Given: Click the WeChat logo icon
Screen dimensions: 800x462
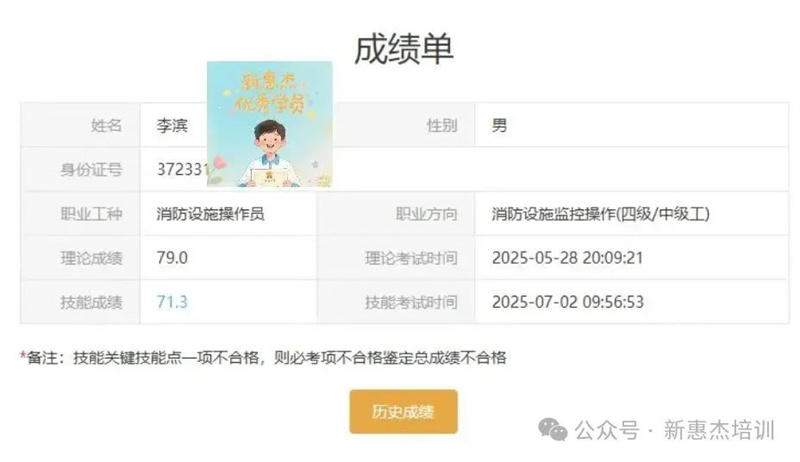Looking at the screenshot, I should pos(553,430).
